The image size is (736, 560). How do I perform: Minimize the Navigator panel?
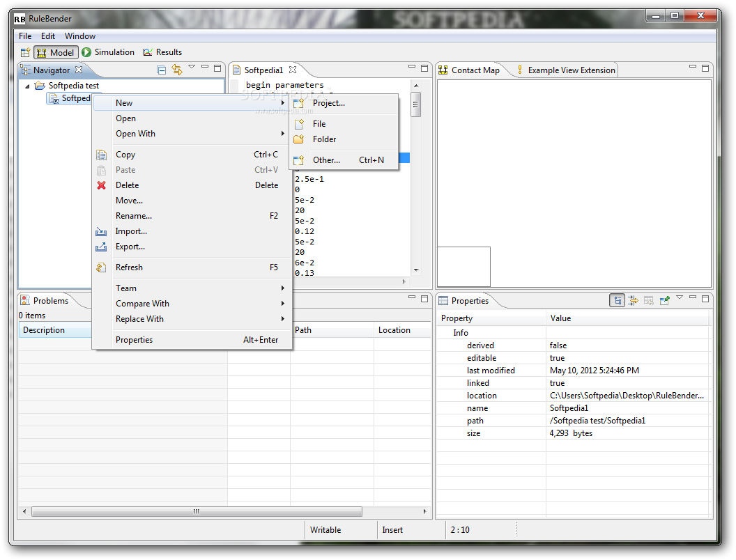coord(205,67)
